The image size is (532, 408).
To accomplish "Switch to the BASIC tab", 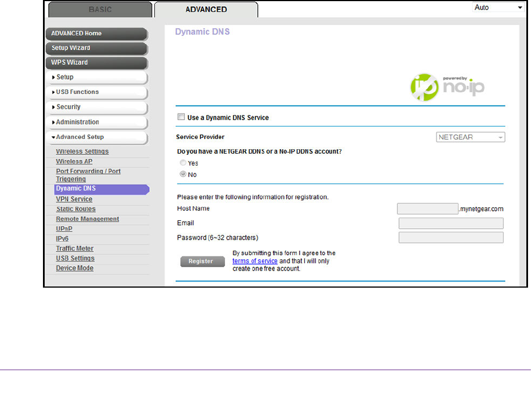I will point(100,10).
